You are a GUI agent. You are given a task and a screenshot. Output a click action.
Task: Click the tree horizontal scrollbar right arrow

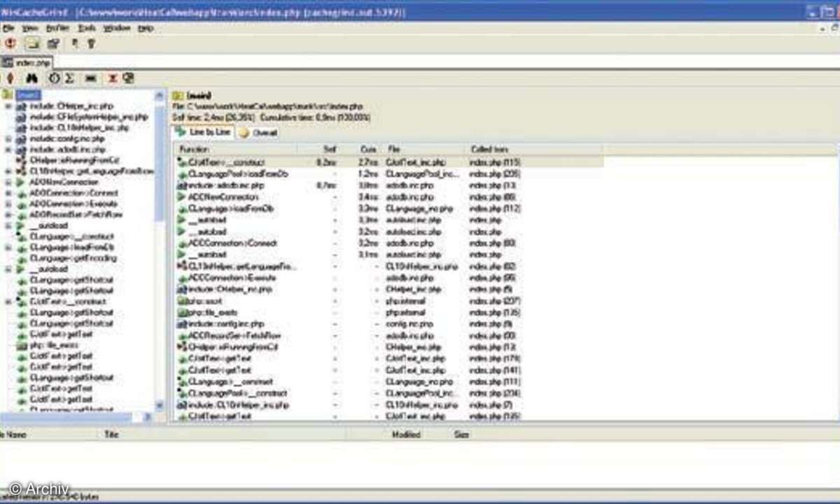coord(148,417)
